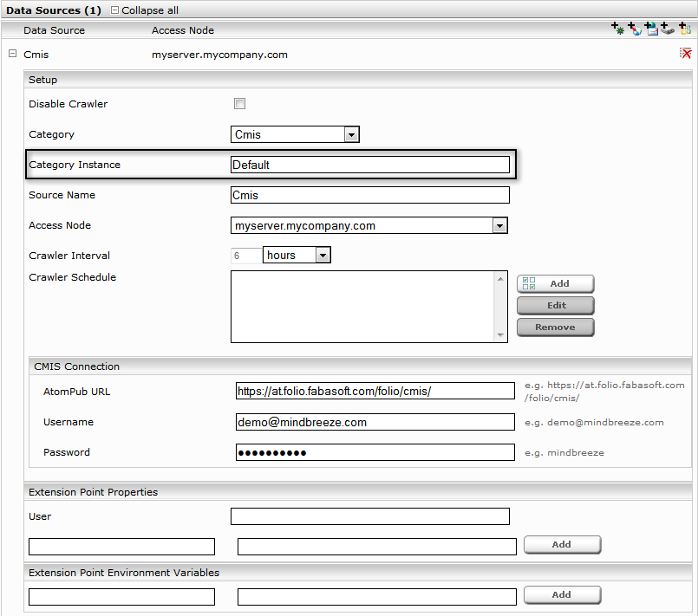Click the add data source icon with green gear
Screen dimensions: 698x616
(x=617, y=29)
